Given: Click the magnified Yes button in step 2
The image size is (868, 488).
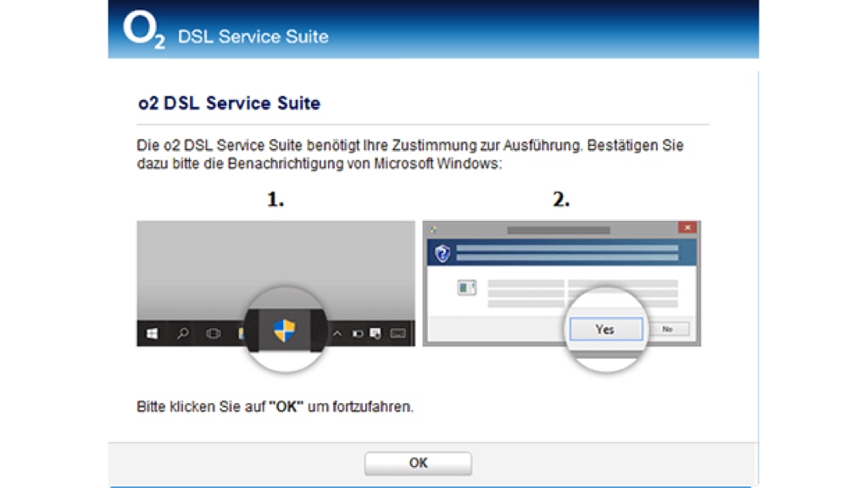Looking at the screenshot, I should tap(605, 329).
